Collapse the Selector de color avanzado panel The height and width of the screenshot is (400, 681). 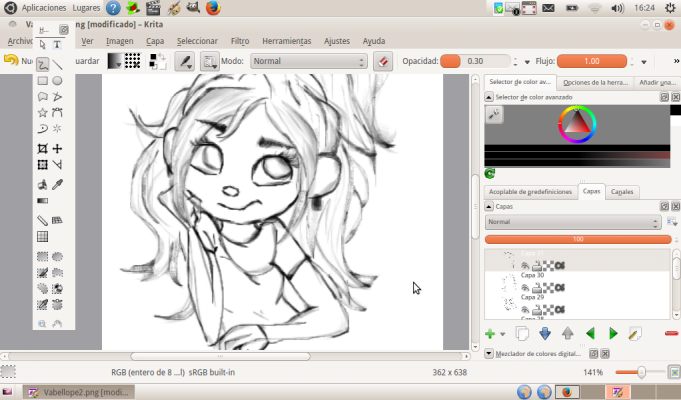pos(489,97)
